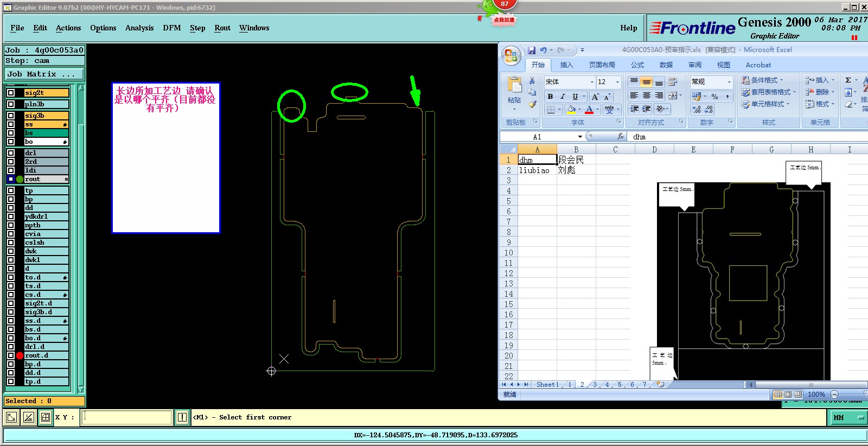Switch to Page Layout view in Excel status bar

(x=788, y=394)
